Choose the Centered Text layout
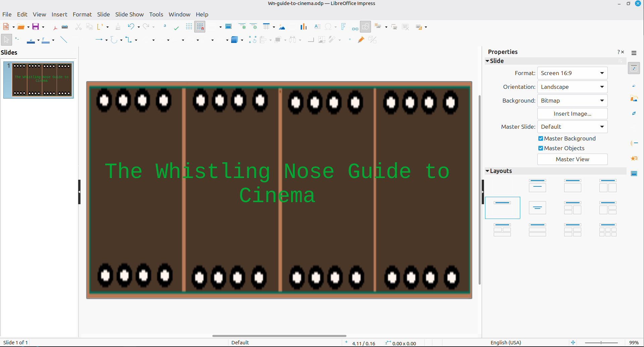 click(537, 208)
